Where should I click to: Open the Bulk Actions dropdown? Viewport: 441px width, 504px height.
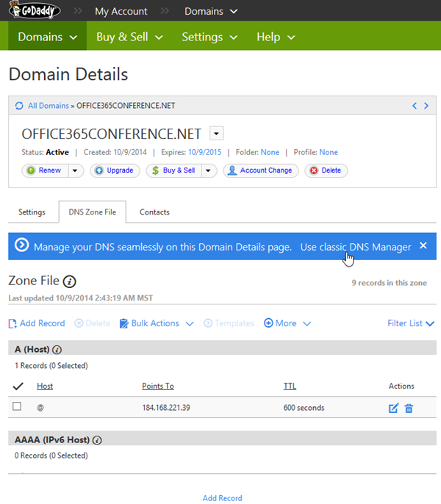point(157,323)
